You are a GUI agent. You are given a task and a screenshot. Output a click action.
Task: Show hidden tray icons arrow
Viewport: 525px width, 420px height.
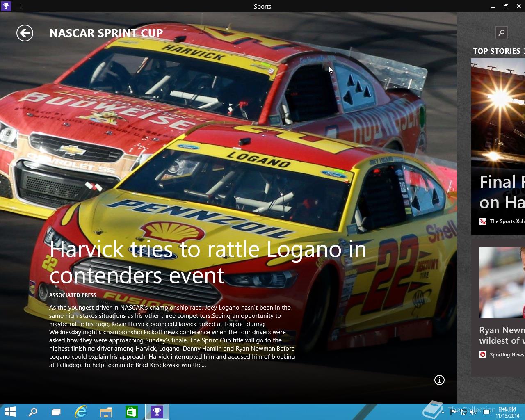(443, 412)
